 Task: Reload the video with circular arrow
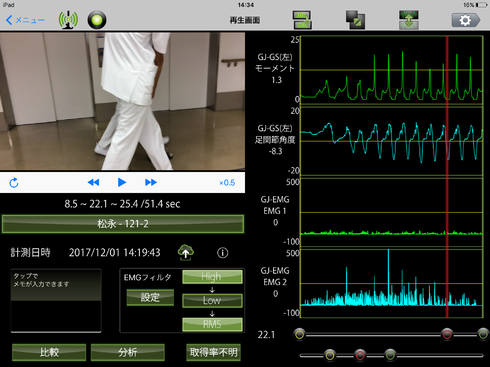click(14, 183)
